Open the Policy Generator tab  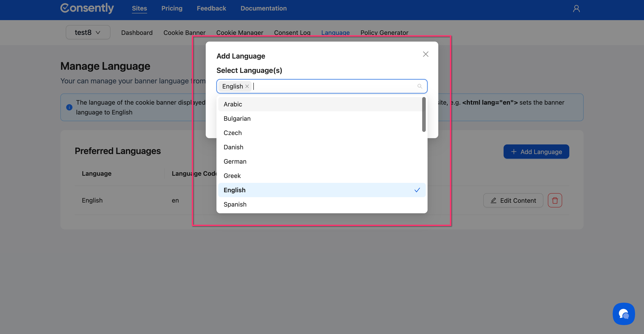(384, 33)
